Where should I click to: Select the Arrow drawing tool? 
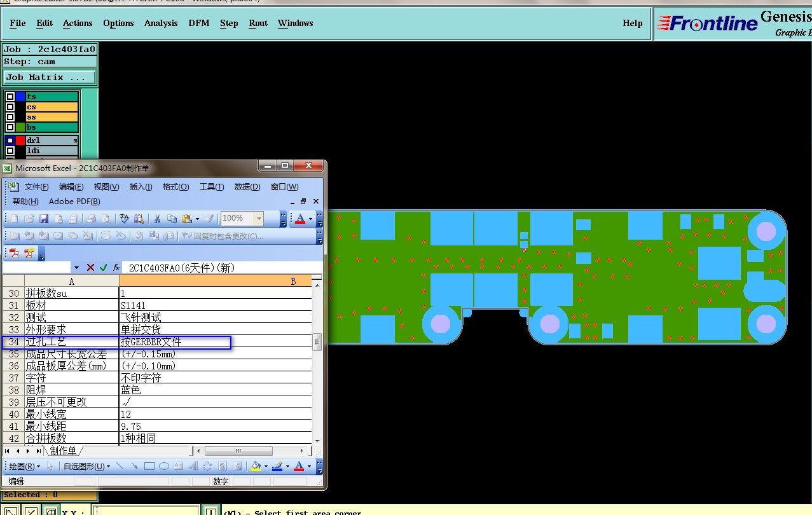pyautogui.click(x=134, y=466)
